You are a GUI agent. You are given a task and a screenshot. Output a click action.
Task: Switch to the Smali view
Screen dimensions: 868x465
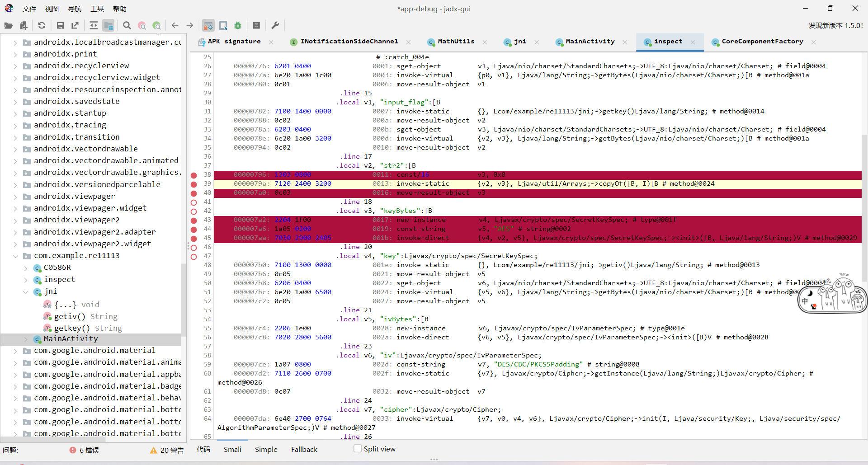click(232, 450)
